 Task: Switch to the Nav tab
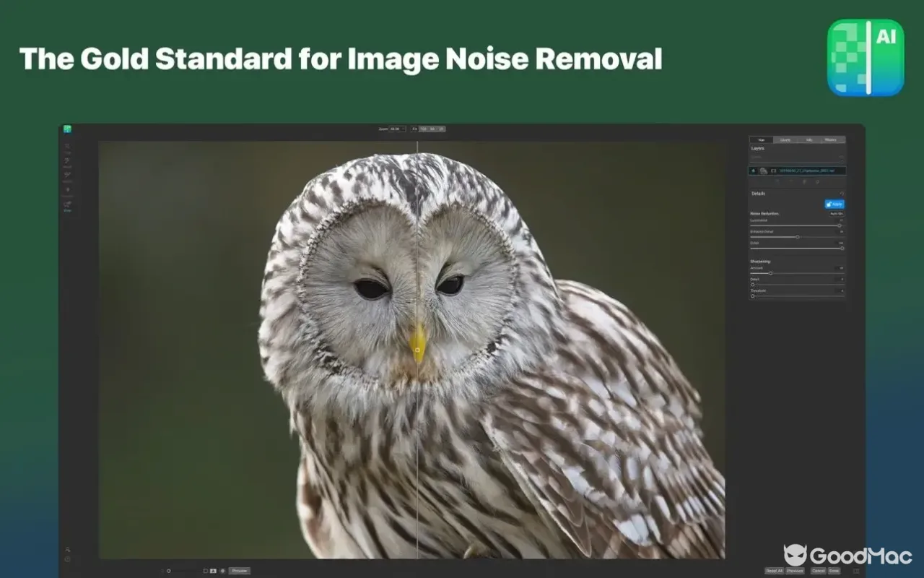(x=762, y=139)
